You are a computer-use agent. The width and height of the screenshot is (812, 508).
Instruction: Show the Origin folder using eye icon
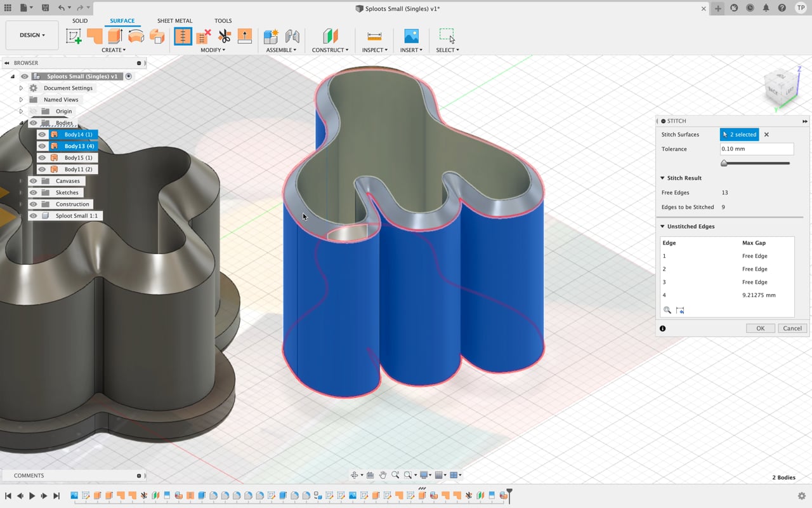[34, 111]
